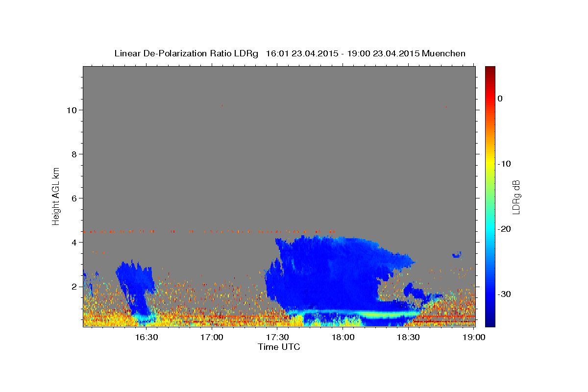Click the '18:30' time tick label
The width and height of the screenshot is (588, 392).
pos(408,337)
